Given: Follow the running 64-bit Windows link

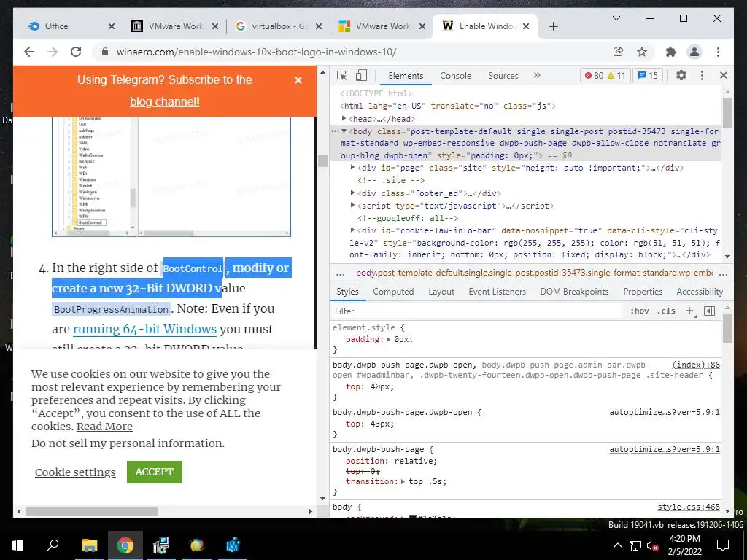Looking at the screenshot, I should pyautogui.click(x=144, y=329).
